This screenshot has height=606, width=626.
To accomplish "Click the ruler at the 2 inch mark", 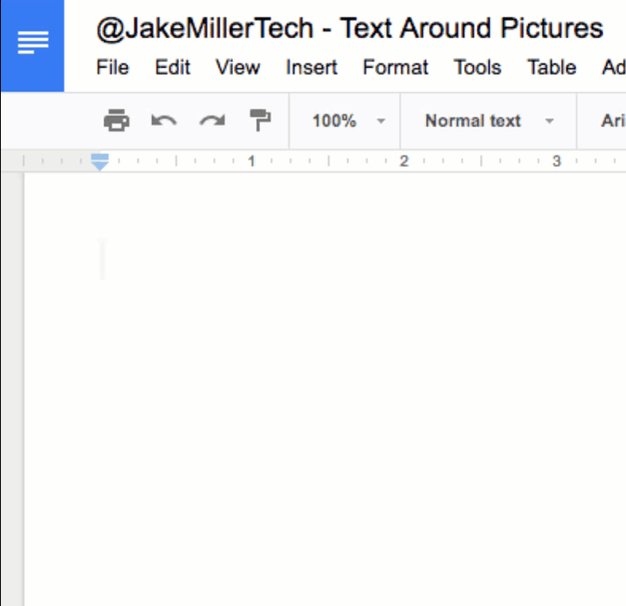I will [404, 161].
